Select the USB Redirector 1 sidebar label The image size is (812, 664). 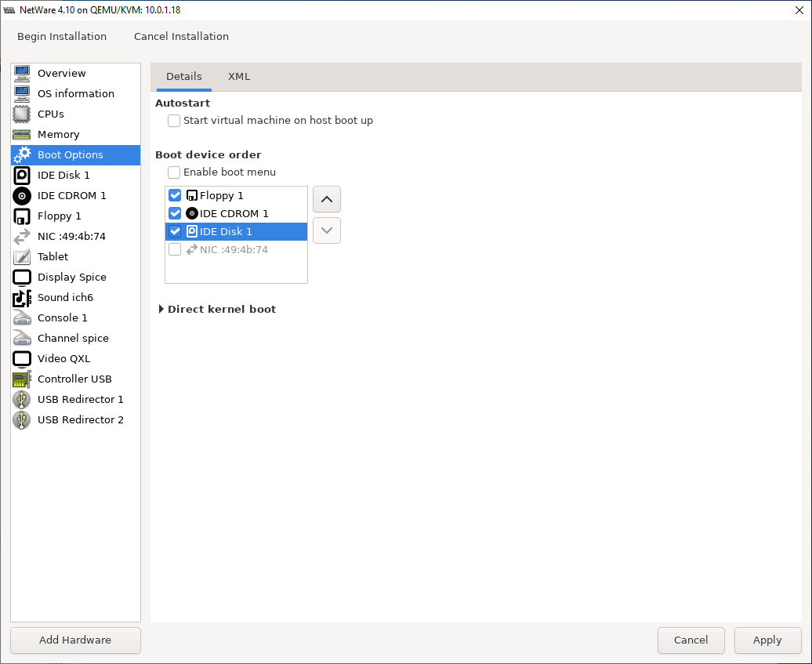pos(81,399)
